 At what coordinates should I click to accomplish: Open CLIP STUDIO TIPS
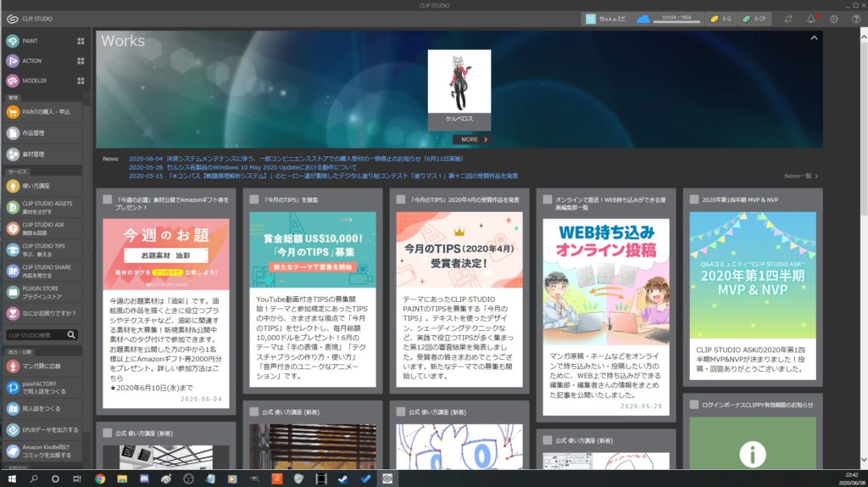[x=42, y=250]
